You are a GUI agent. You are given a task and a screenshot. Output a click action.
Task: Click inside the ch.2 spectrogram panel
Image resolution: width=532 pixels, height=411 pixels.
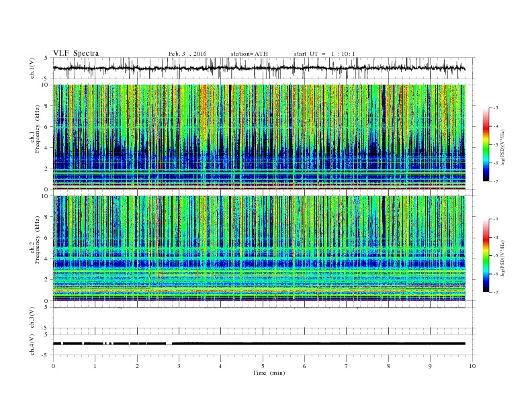(x=259, y=248)
